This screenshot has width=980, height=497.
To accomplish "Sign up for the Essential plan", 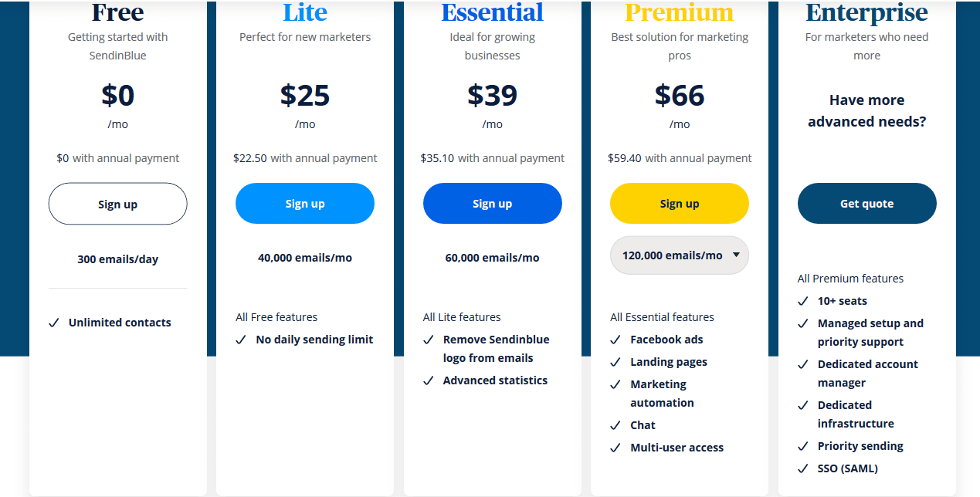I will pos(492,204).
